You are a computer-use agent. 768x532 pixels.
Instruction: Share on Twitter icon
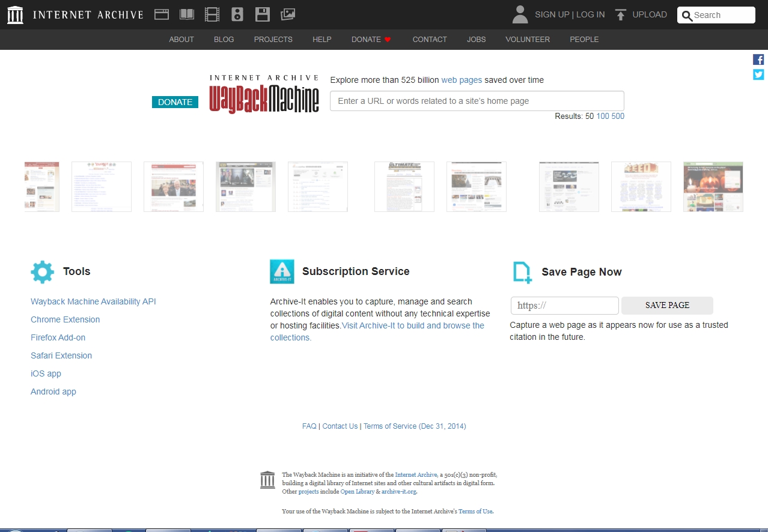coord(758,74)
